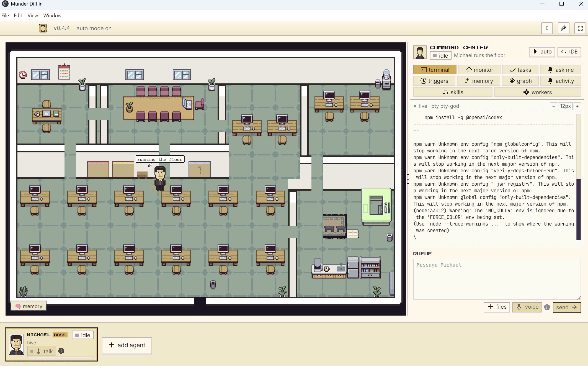
Task: Click the panel resize handle
Action: pos(408,179)
